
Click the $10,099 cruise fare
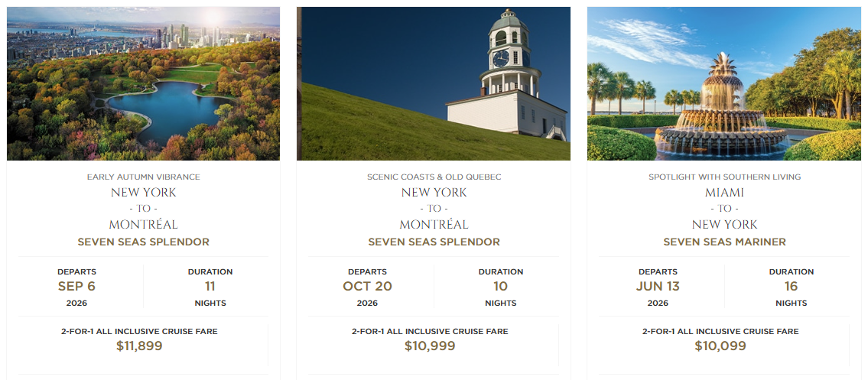pos(720,346)
